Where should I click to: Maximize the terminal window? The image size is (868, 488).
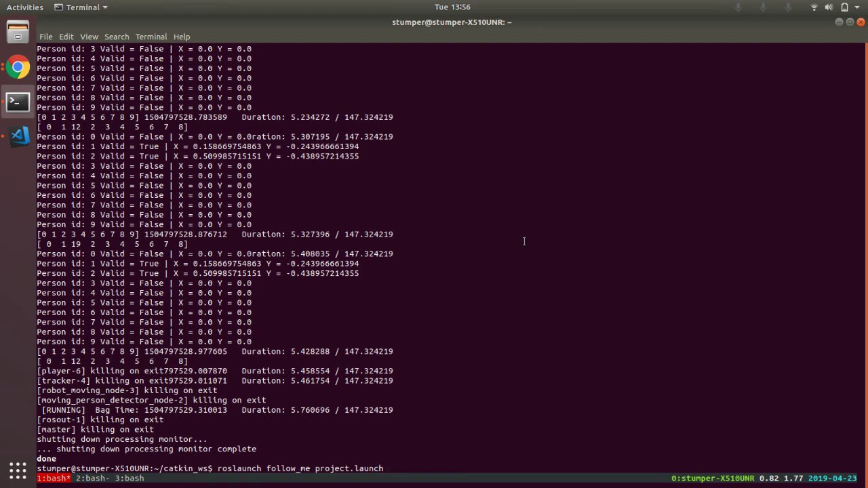[850, 22]
